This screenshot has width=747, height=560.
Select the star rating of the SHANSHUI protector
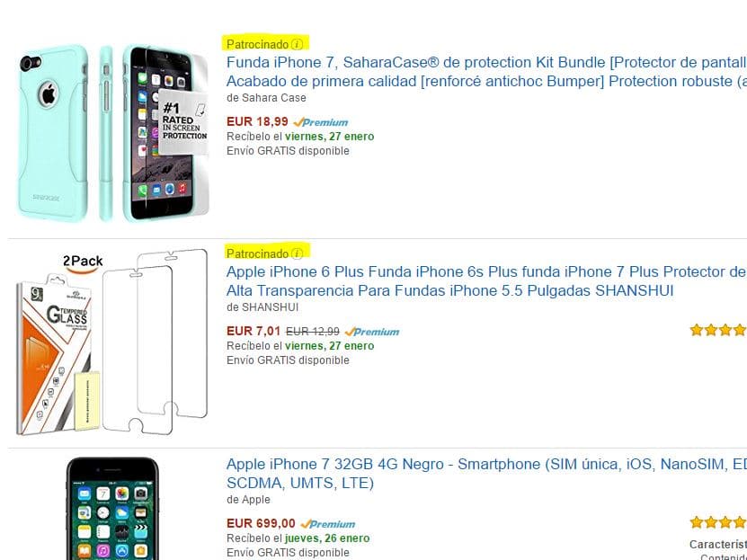tap(718, 330)
